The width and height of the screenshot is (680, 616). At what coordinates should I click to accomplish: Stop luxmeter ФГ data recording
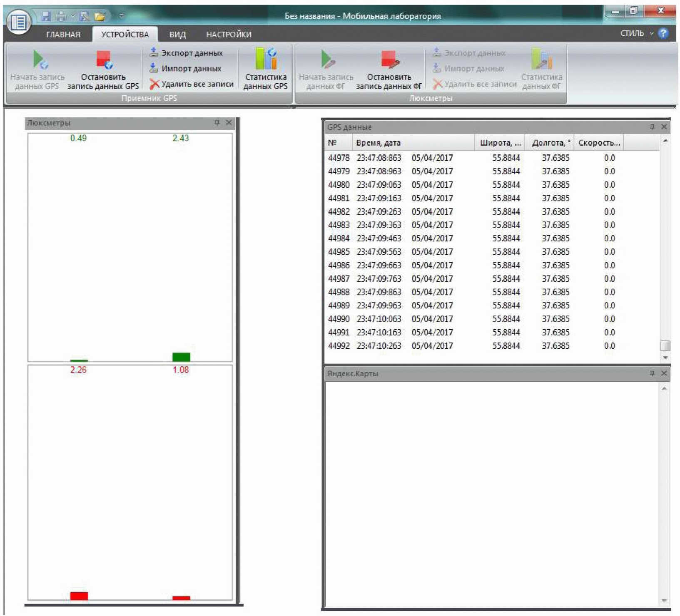[389, 70]
